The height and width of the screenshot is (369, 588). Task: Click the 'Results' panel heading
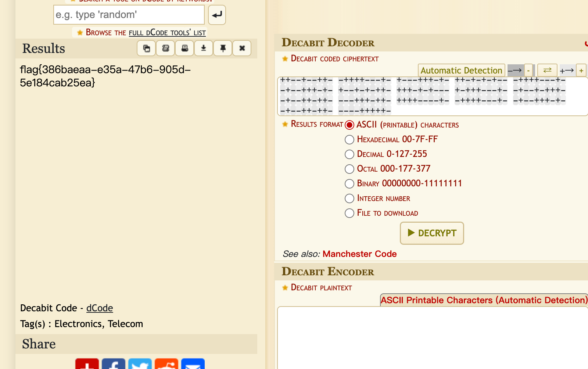coord(44,49)
